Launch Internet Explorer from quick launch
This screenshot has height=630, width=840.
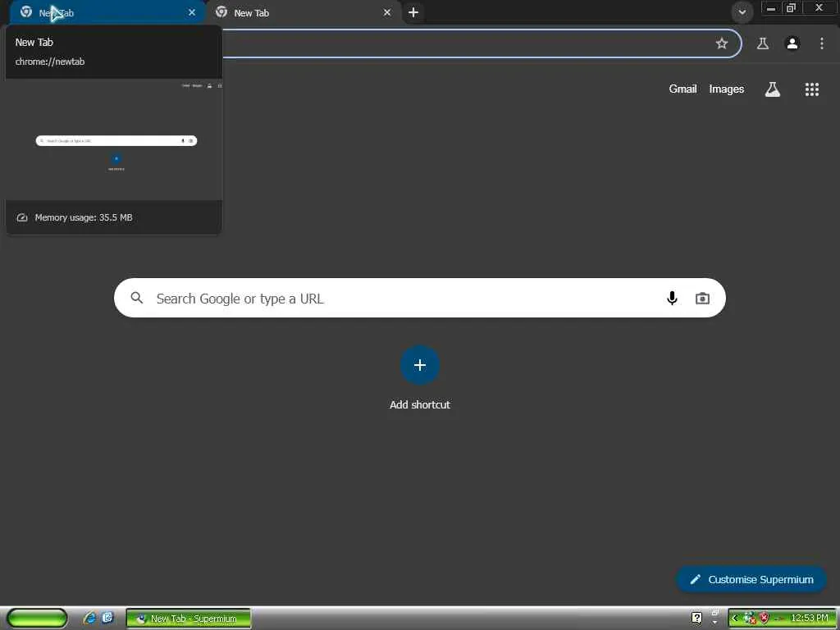click(89, 618)
